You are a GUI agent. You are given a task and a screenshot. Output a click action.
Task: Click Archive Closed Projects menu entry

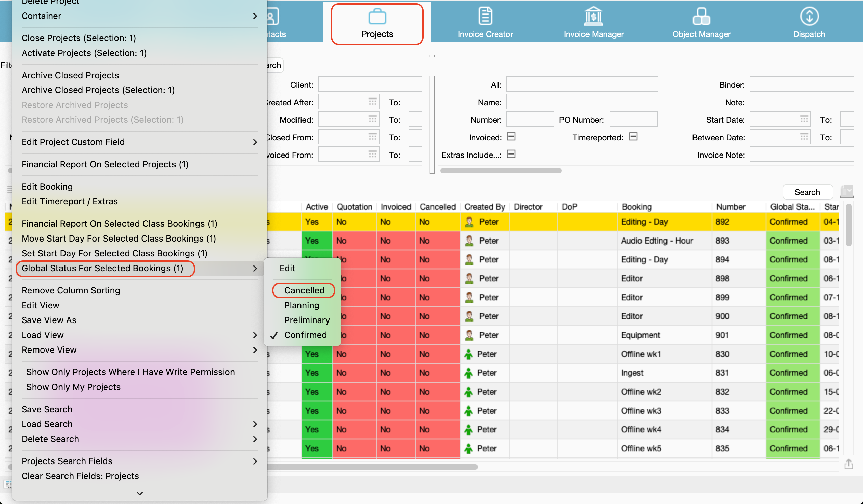coord(70,75)
